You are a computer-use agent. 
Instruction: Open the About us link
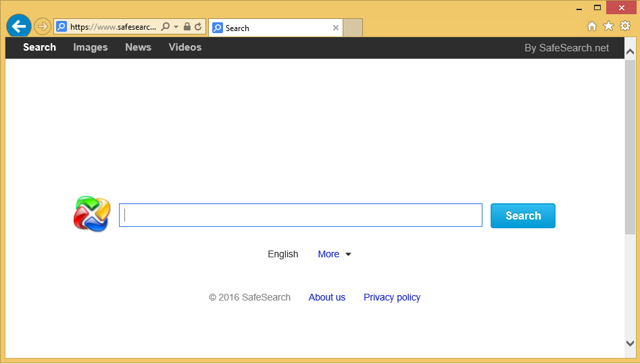point(327,297)
